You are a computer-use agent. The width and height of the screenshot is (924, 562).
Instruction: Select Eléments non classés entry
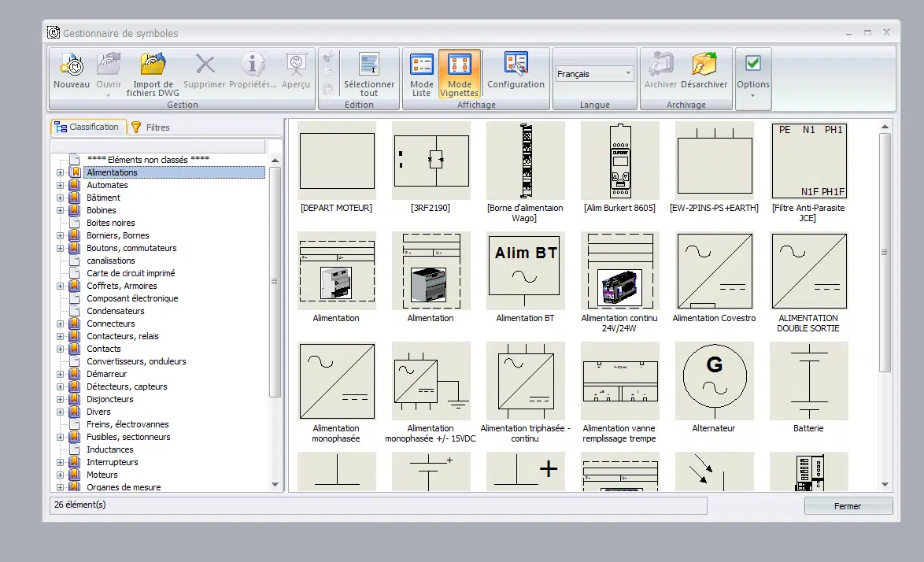pyautogui.click(x=148, y=160)
